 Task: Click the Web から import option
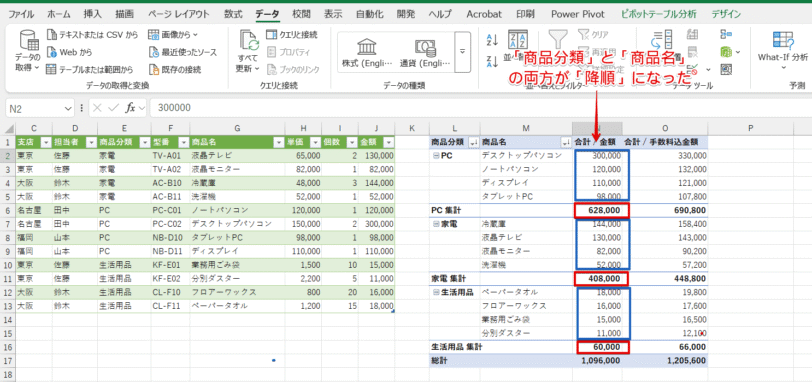(69, 52)
